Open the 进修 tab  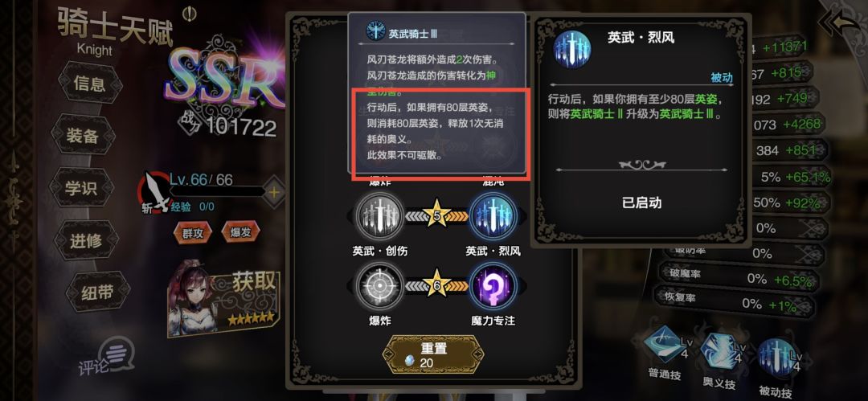pos(86,241)
